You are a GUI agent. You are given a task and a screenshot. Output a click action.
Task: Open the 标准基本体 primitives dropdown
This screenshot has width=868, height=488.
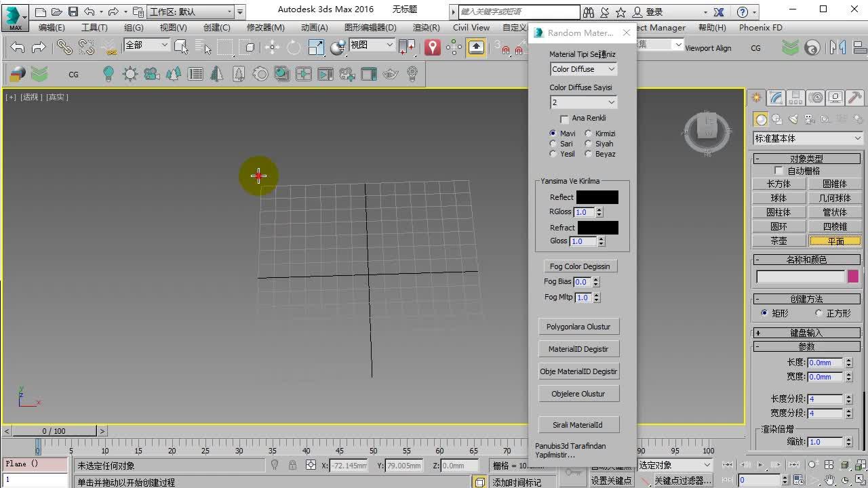pyautogui.click(x=808, y=138)
